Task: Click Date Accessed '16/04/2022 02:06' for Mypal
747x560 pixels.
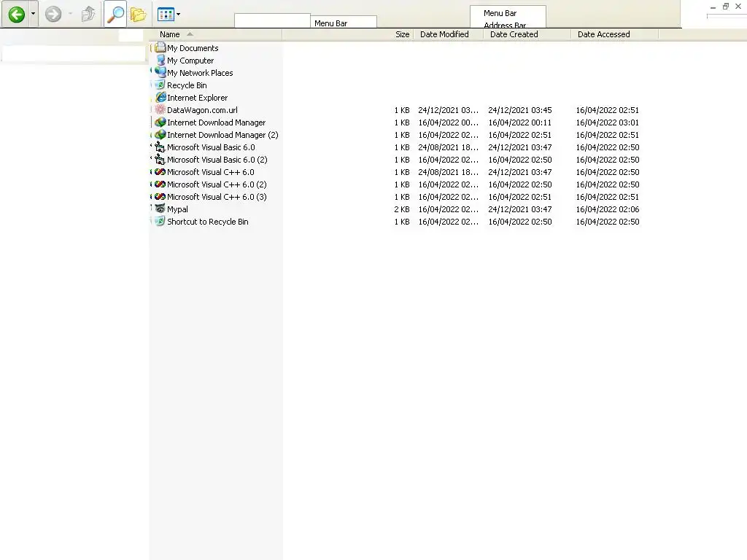Action: 608,209
